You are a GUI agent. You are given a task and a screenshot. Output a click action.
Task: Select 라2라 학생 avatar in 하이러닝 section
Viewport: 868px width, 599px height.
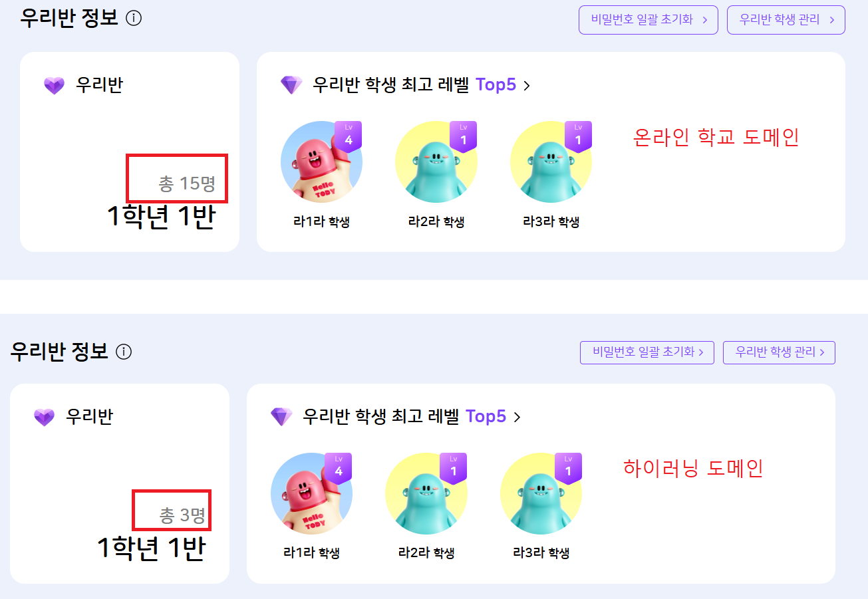coord(426,494)
